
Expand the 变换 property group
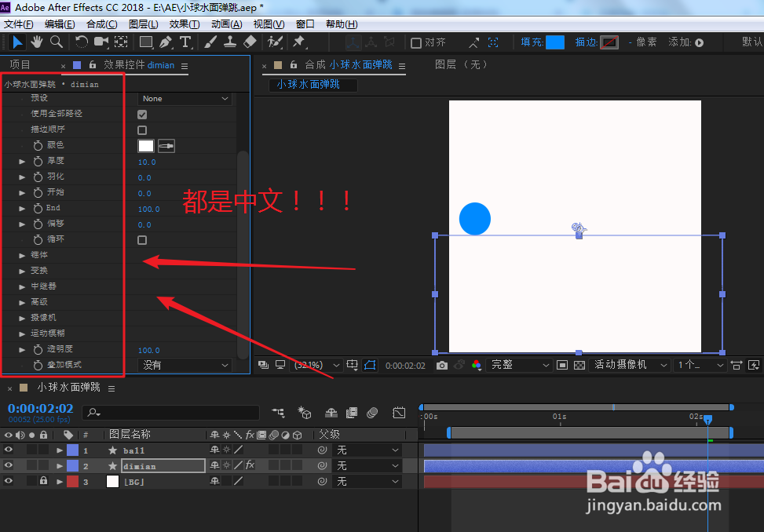tap(24, 271)
